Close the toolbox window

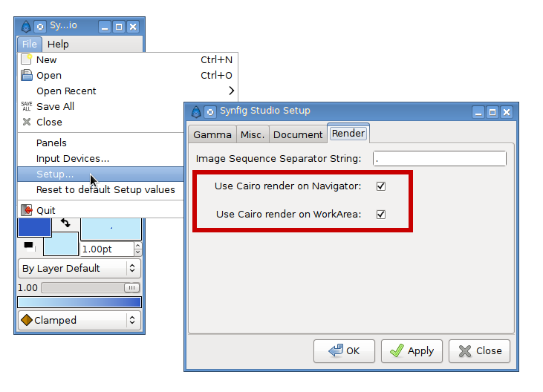tap(133, 27)
